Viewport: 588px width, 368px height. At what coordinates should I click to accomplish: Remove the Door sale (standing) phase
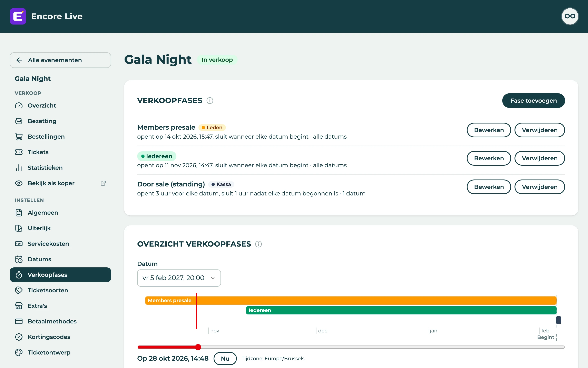pos(540,187)
